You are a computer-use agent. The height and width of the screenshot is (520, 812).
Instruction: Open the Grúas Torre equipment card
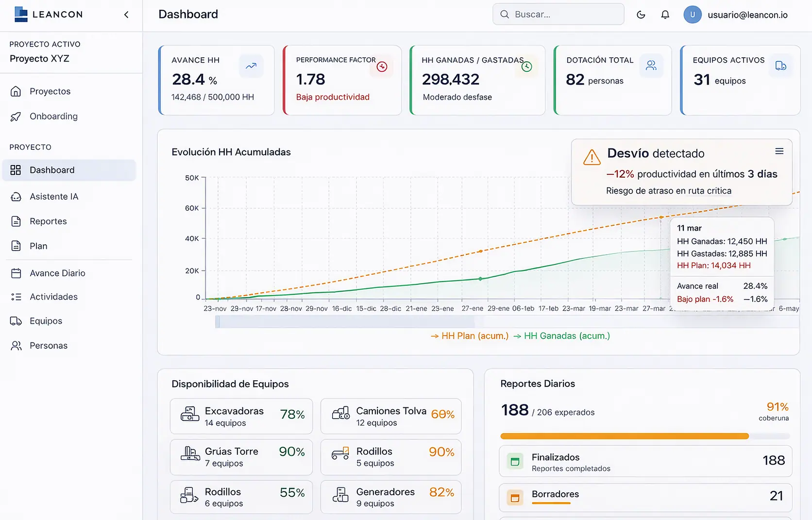[241, 457]
